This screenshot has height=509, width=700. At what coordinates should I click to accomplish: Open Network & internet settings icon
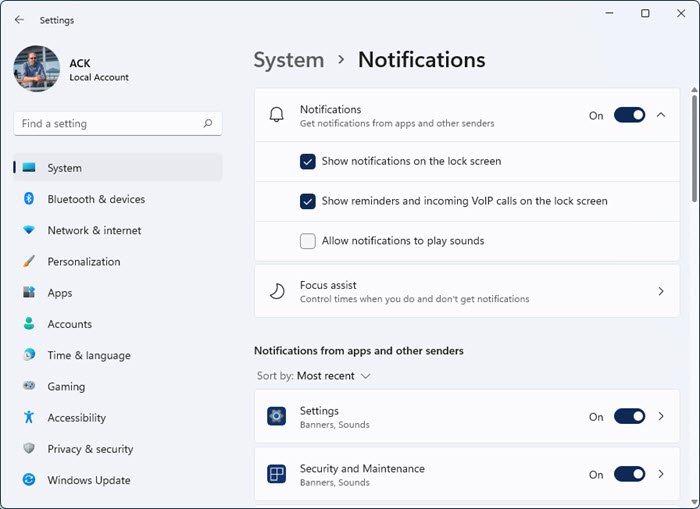click(29, 230)
